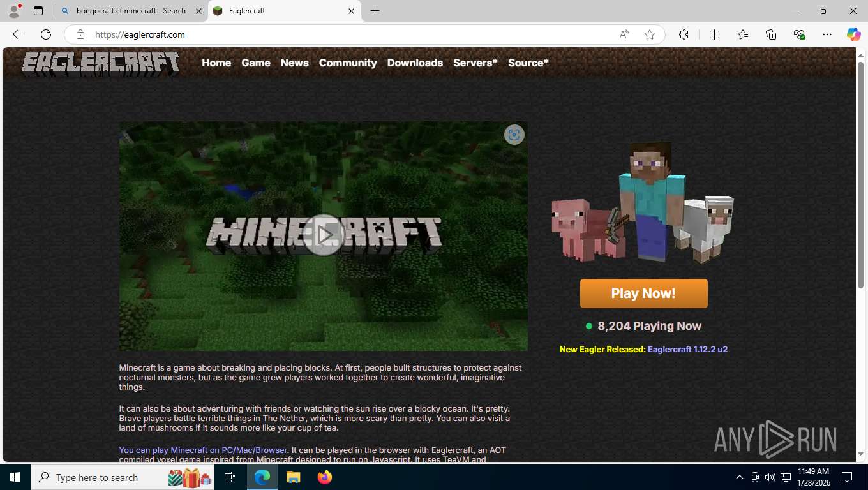Open the Home nav item
The height and width of the screenshot is (490, 868).
[x=216, y=63]
